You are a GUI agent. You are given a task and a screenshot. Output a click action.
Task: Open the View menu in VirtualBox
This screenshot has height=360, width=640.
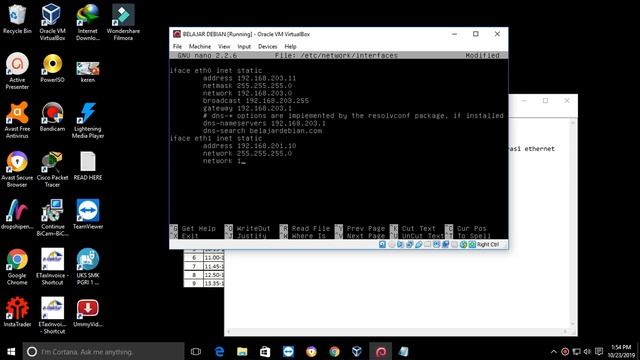point(224,47)
